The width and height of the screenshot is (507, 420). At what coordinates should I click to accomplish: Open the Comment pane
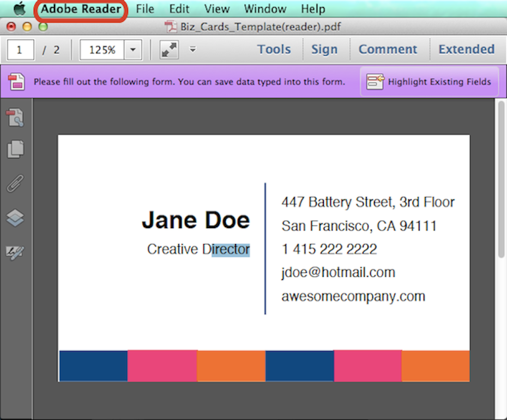click(x=388, y=50)
